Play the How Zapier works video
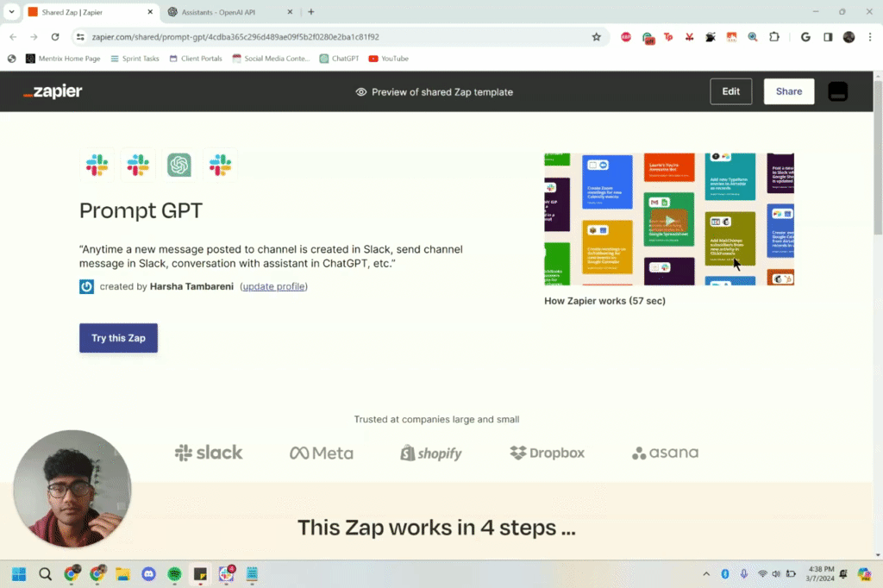 670,220
